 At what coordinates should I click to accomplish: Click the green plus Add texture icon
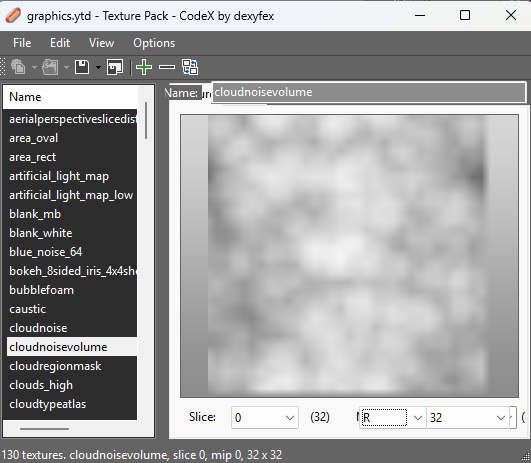[144, 67]
